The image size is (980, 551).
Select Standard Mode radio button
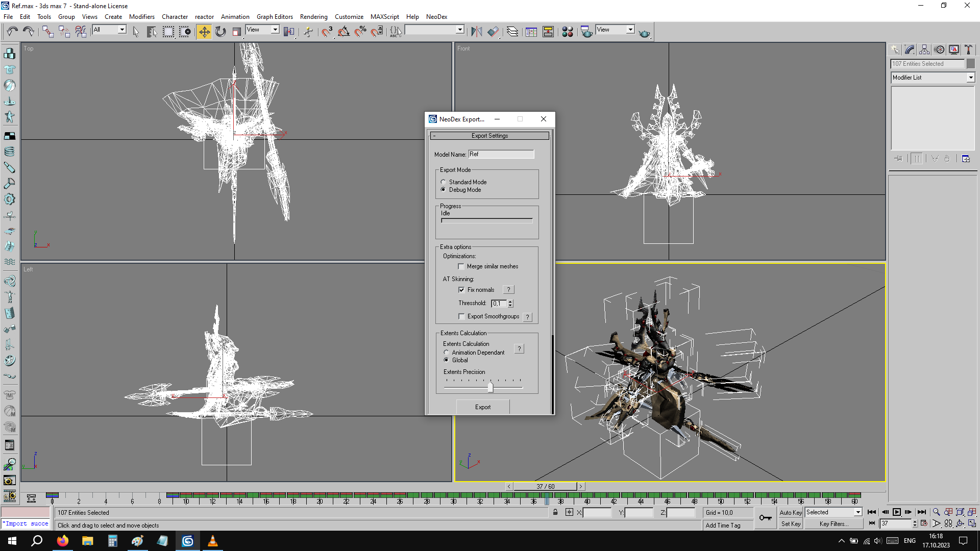(x=443, y=182)
